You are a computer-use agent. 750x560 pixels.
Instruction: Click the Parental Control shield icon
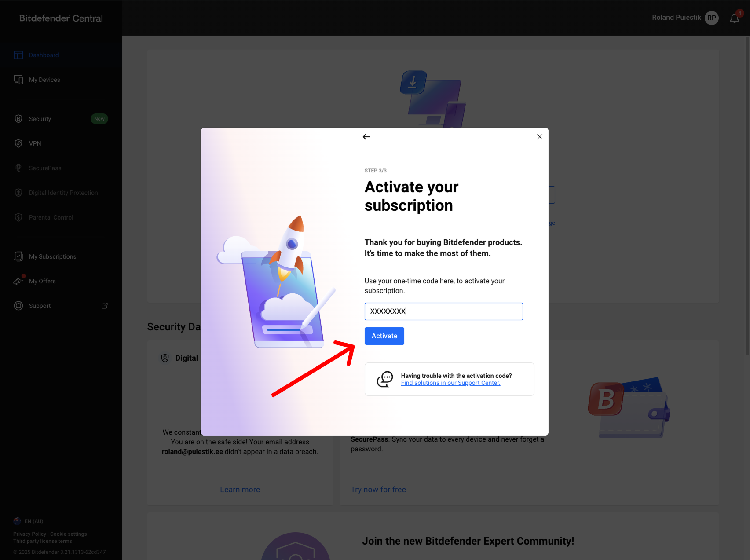(18, 217)
